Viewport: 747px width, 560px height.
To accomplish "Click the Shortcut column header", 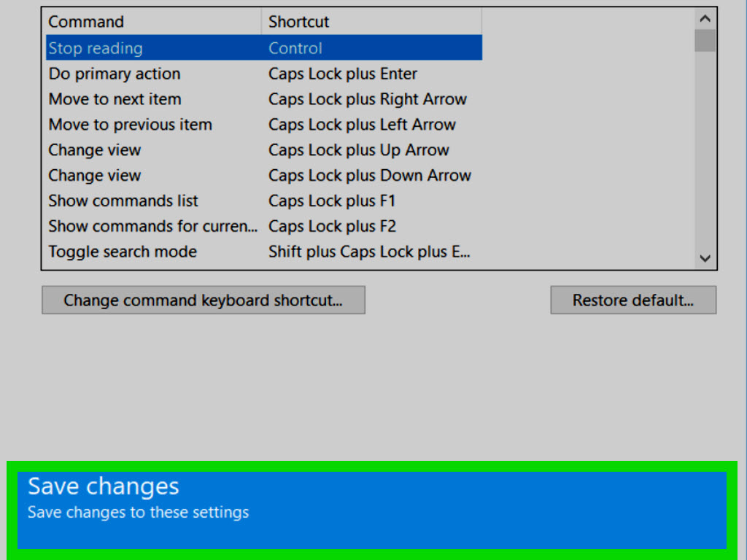I will [371, 22].
